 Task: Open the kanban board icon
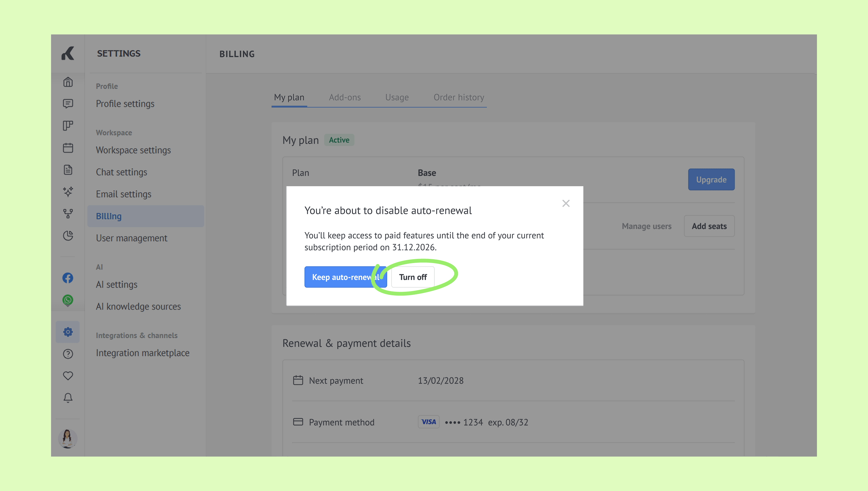(x=68, y=125)
